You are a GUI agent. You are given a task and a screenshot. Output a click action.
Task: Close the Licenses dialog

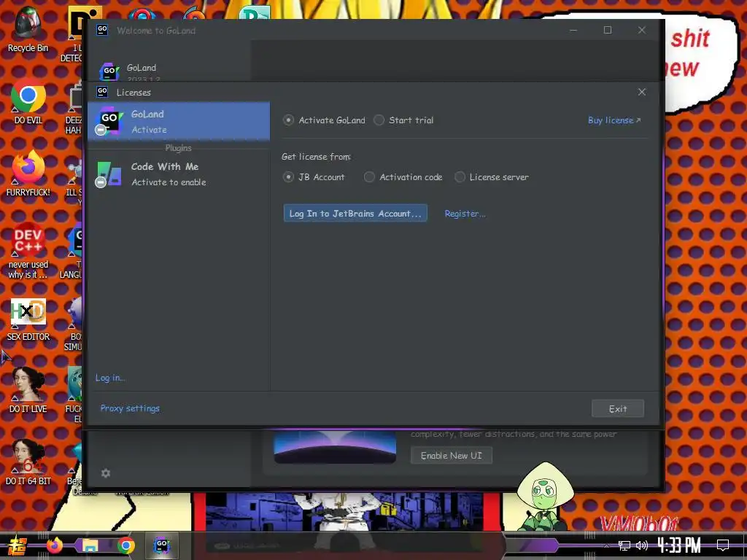pos(642,92)
